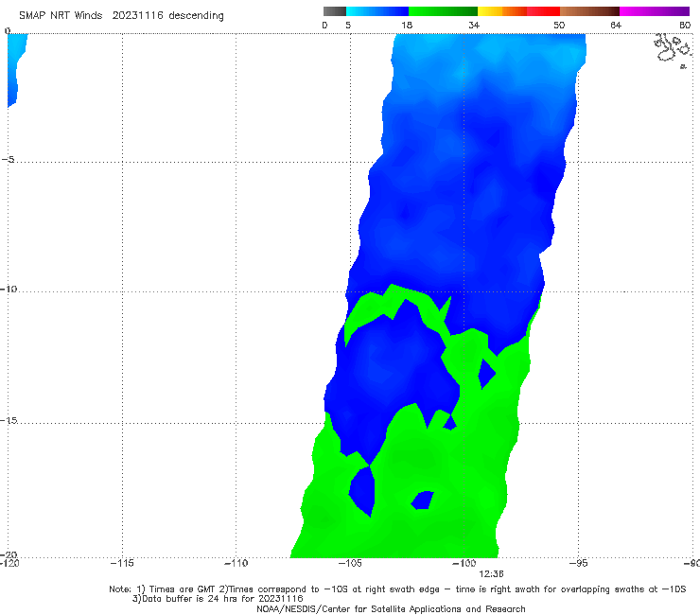The image size is (700, 615).
Task: Click the color bar label '34'
Action: [x=474, y=26]
